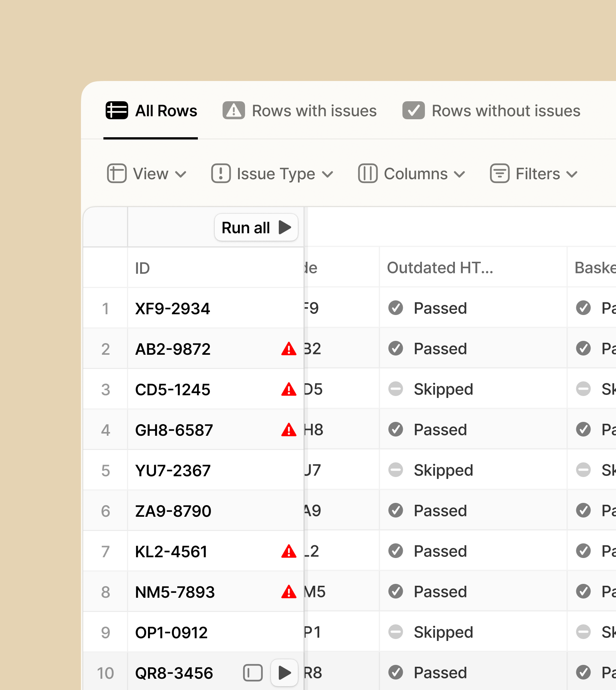Image resolution: width=616 pixels, height=690 pixels.
Task: Show the Rows without issues tab
Action: [x=491, y=111]
